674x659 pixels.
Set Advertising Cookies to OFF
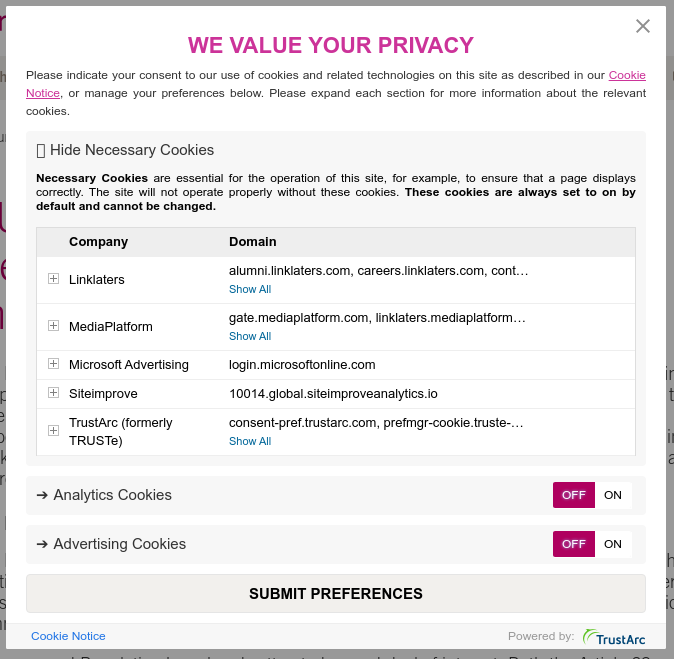coord(574,544)
